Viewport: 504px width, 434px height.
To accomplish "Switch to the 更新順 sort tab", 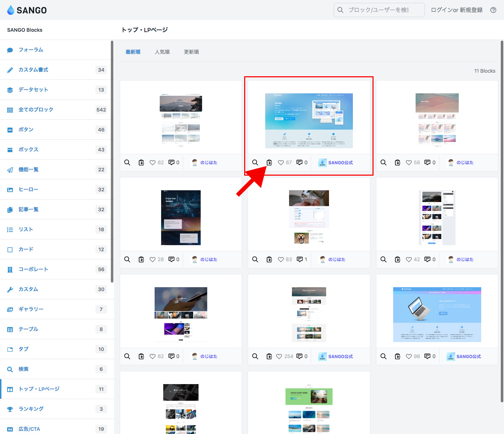I will 191,52.
